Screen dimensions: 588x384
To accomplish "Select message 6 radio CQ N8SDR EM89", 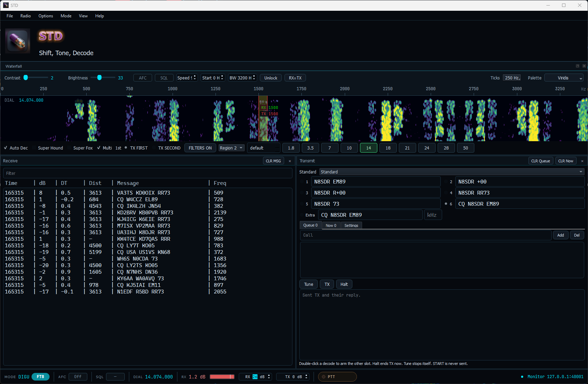I will click(446, 204).
